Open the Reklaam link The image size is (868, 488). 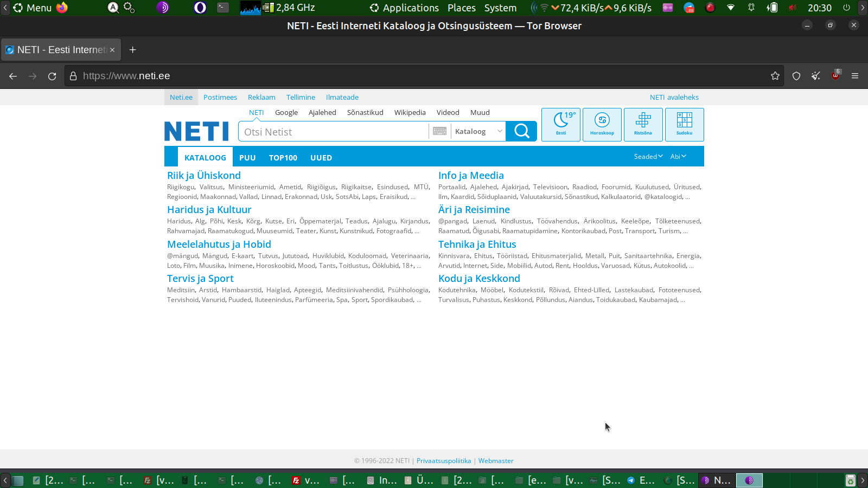click(261, 98)
